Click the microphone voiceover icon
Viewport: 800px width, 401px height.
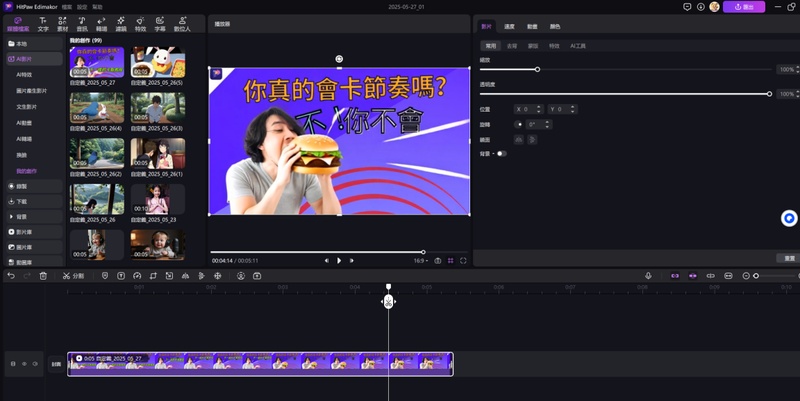tap(648, 275)
